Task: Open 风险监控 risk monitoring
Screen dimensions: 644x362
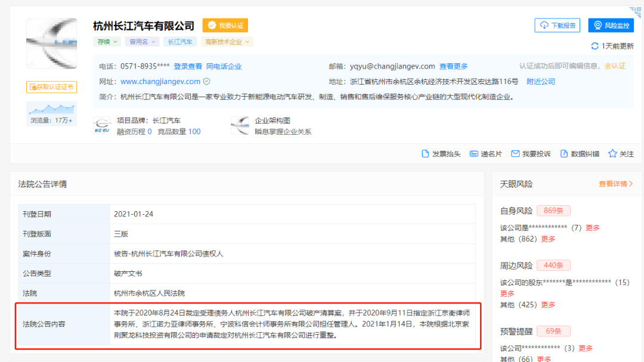Action: click(x=611, y=26)
